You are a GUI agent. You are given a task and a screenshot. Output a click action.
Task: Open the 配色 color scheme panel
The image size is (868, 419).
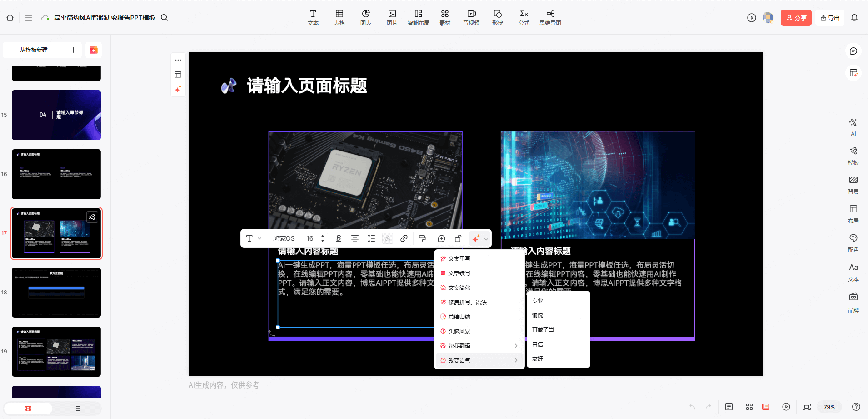coord(853,242)
